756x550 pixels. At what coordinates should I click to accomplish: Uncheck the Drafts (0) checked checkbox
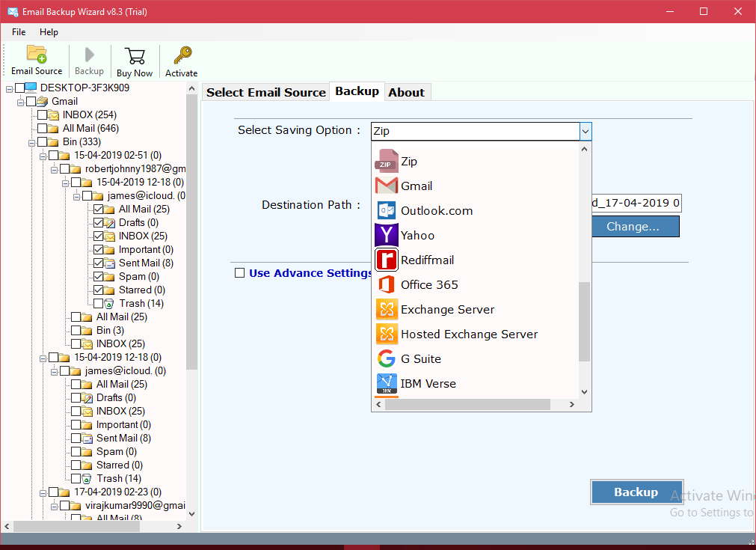pyautogui.click(x=98, y=222)
